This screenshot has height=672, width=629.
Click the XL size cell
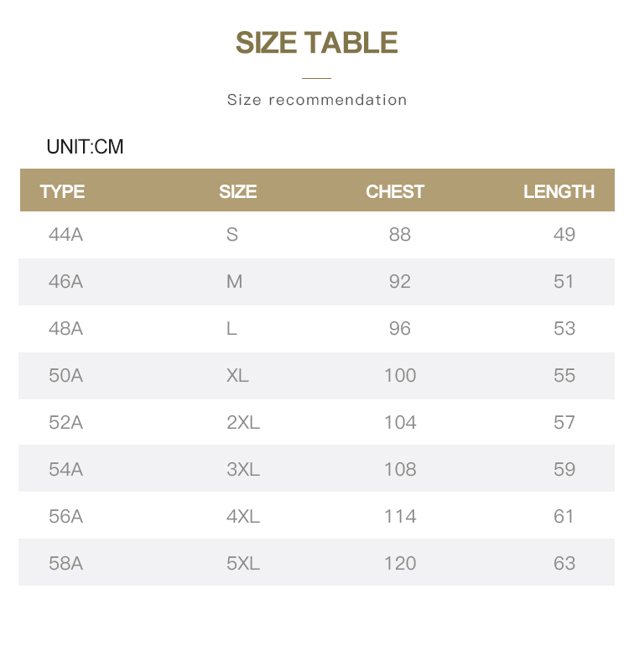[x=237, y=376]
